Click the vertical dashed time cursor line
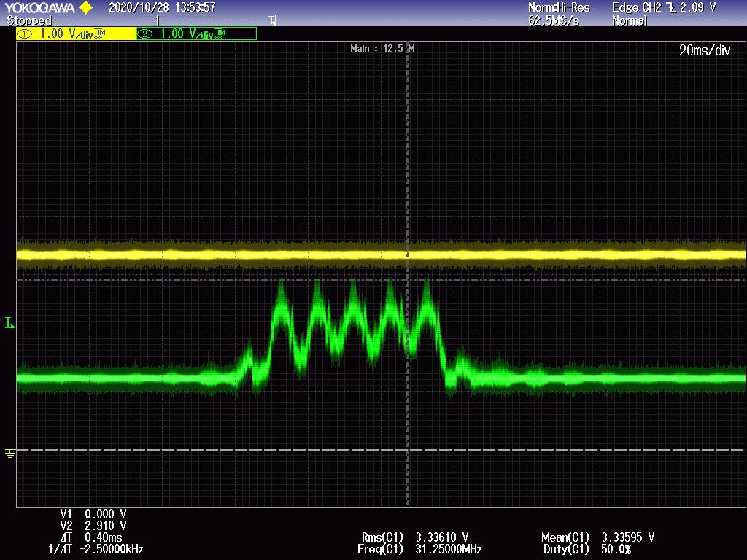Image resolution: width=747 pixels, height=560 pixels. coord(407,274)
